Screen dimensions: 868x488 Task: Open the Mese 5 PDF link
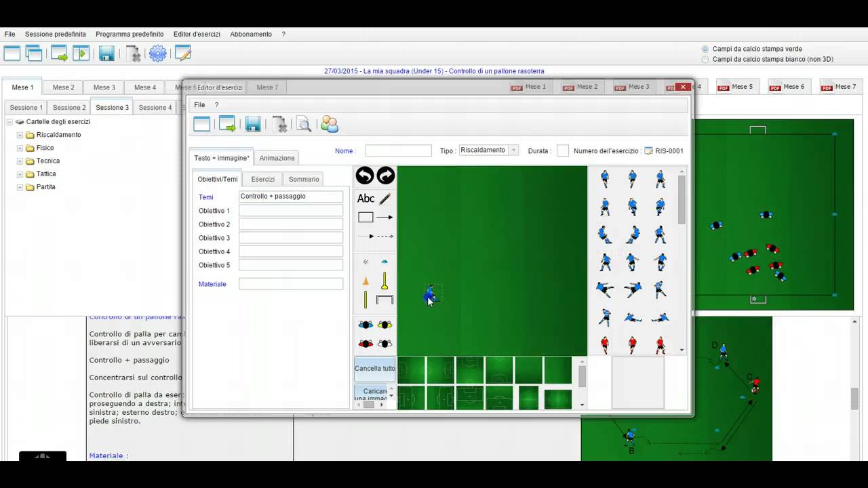click(734, 87)
